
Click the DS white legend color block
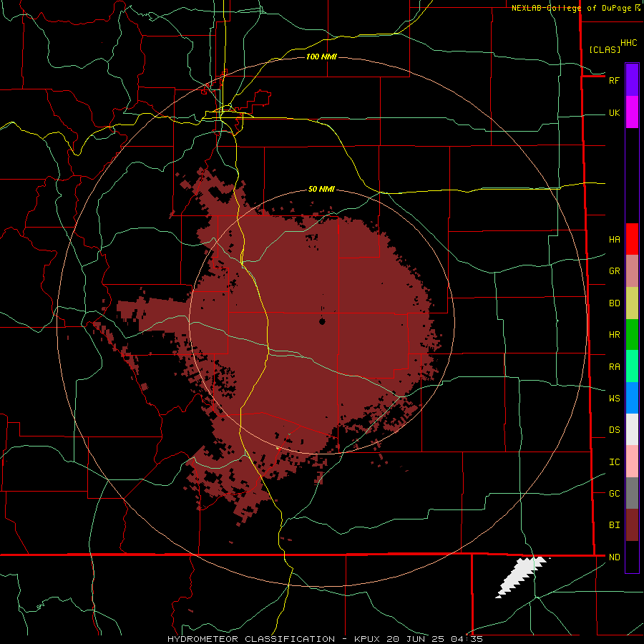[x=632, y=429]
